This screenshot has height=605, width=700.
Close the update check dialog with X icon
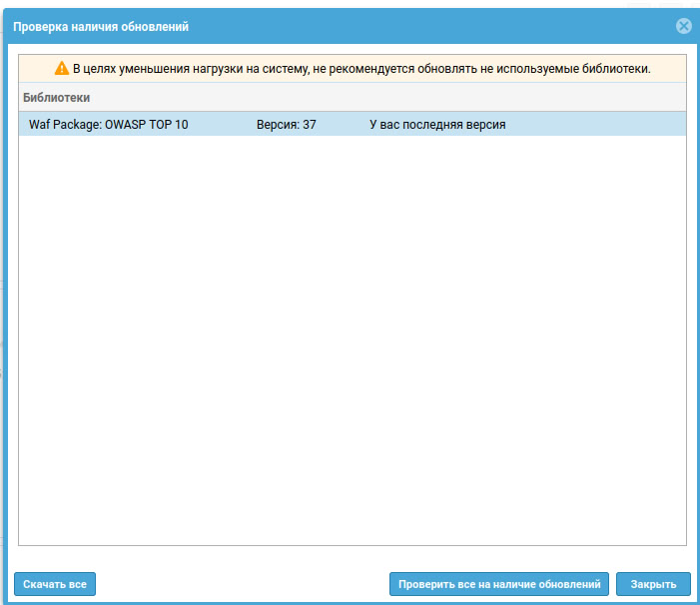(x=683, y=27)
